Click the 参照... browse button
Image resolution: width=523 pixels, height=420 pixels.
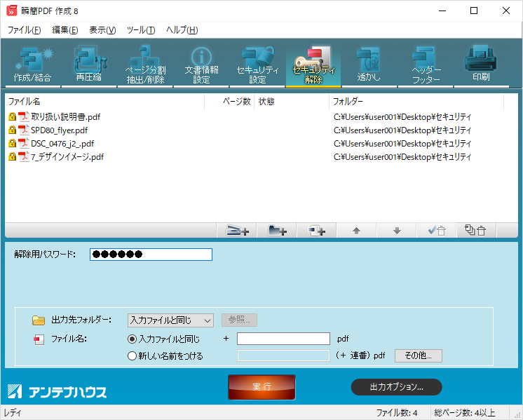coord(239,320)
